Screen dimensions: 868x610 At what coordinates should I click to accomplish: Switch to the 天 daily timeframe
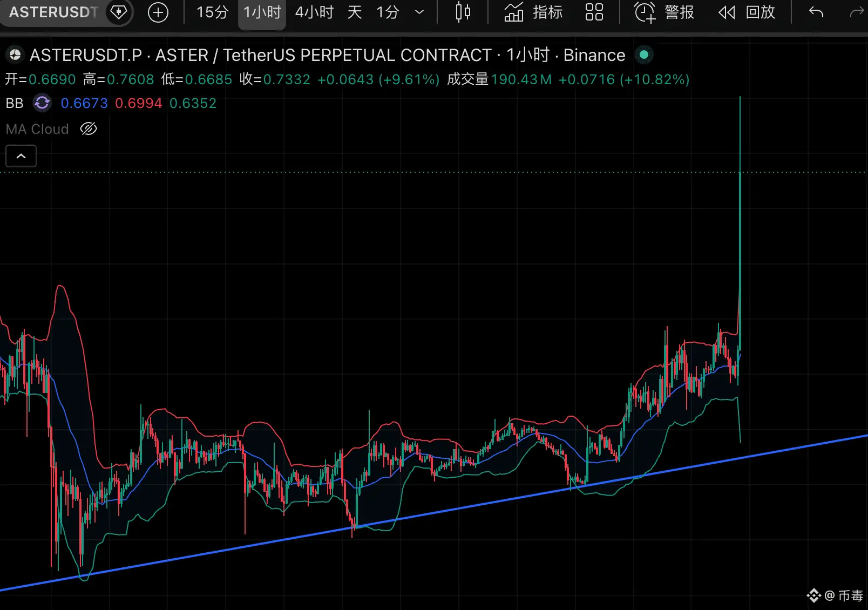coord(355,12)
